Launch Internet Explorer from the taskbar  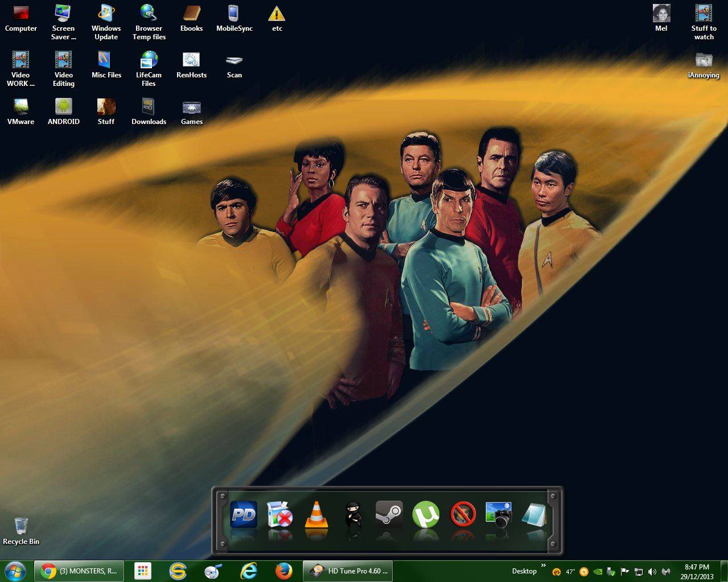tap(249, 571)
